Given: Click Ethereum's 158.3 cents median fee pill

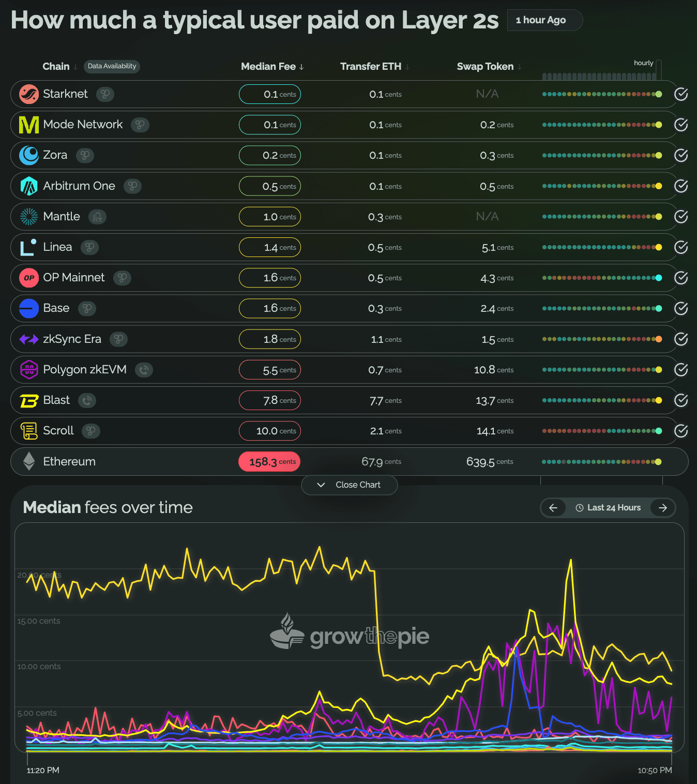Looking at the screenshot, I should pyautogui.click(x=269, y=462).
